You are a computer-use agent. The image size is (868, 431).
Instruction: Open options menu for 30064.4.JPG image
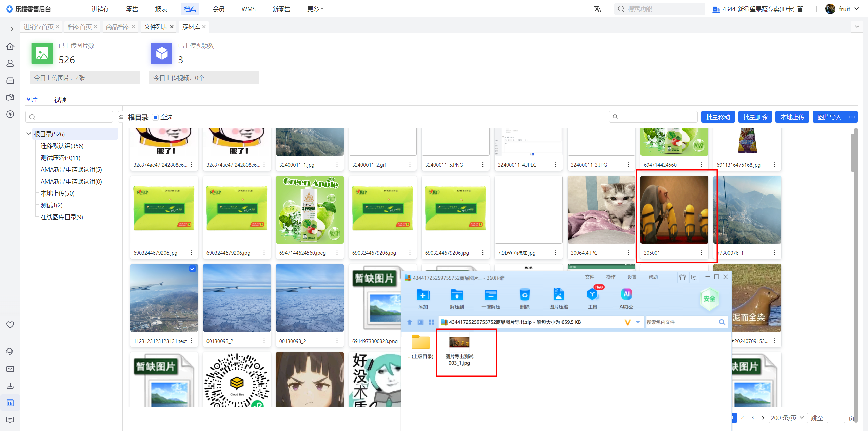pos(628,252)
